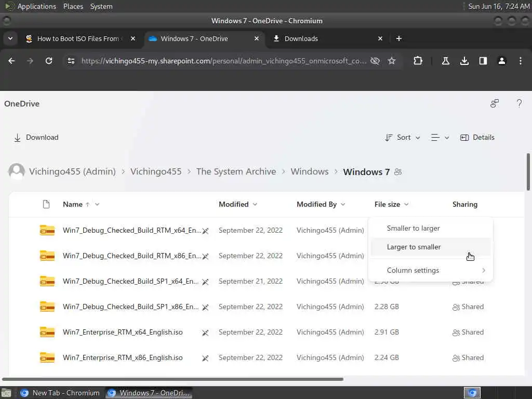This screenshot has width=532, height=399.
Task: Open the view options list dropdown
Action: pos(440,137)
